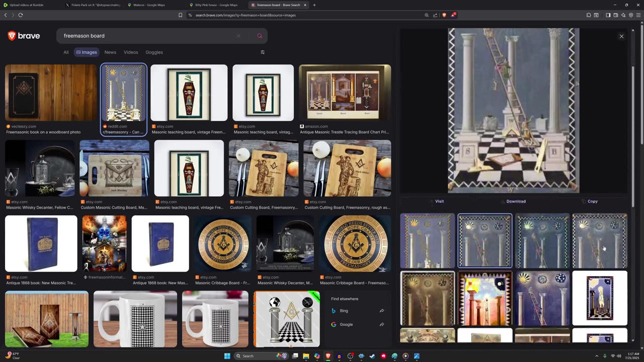The width and height of the screenshot is (644, 362).
Task: Select the Goggles search category
Action: [154, 52]
